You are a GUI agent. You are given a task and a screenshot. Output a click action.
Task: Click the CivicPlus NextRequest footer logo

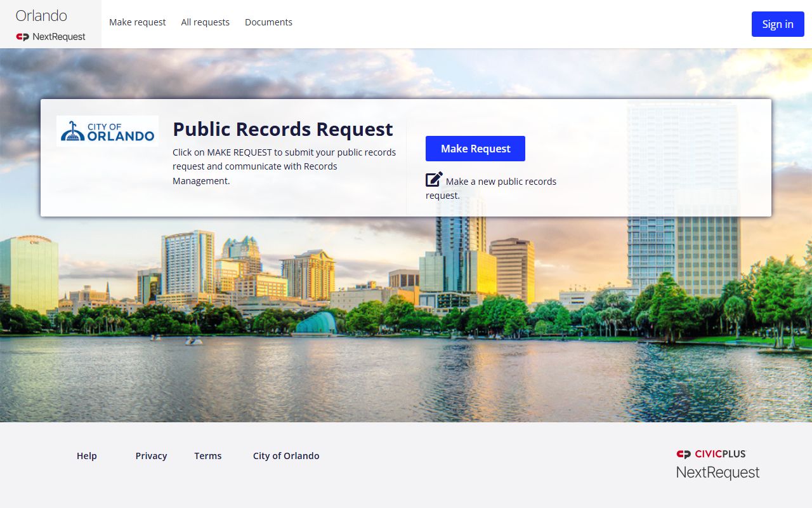point(717,465)
